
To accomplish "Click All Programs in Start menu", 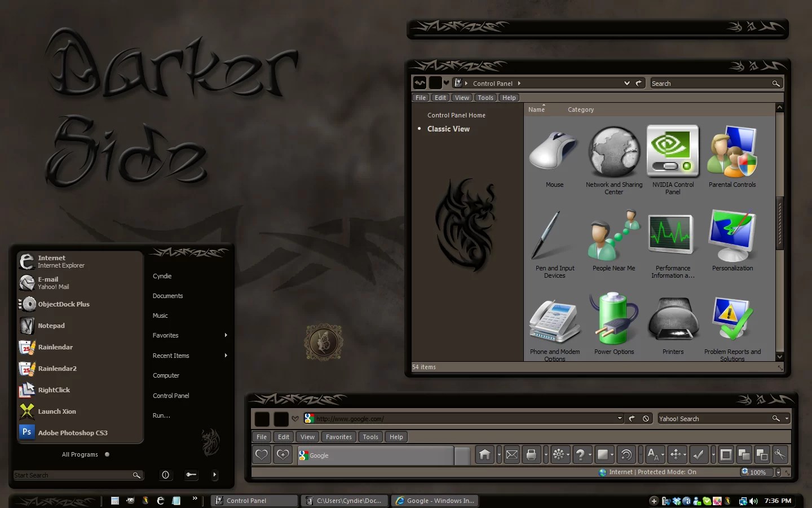I will (x=80, y=454).
